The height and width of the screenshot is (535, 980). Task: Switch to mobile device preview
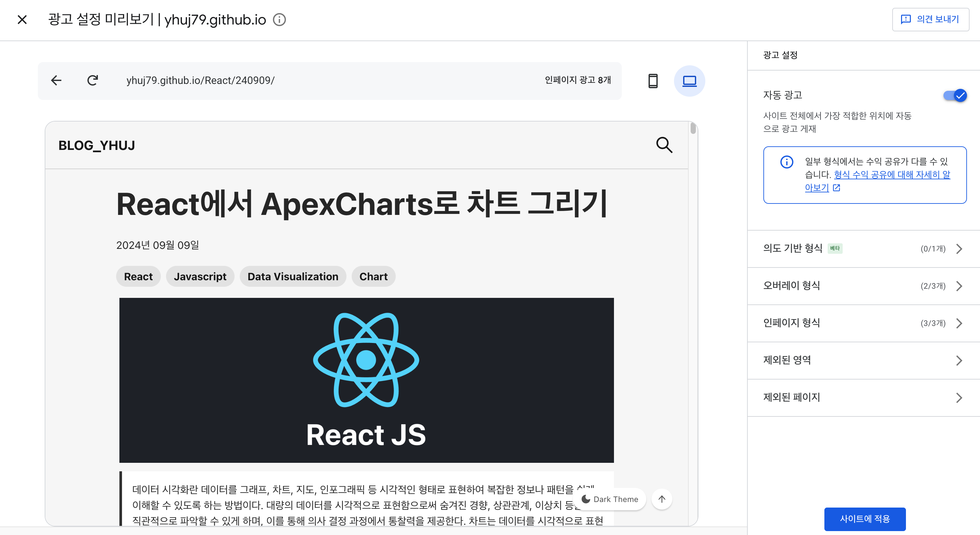(653, 81)
